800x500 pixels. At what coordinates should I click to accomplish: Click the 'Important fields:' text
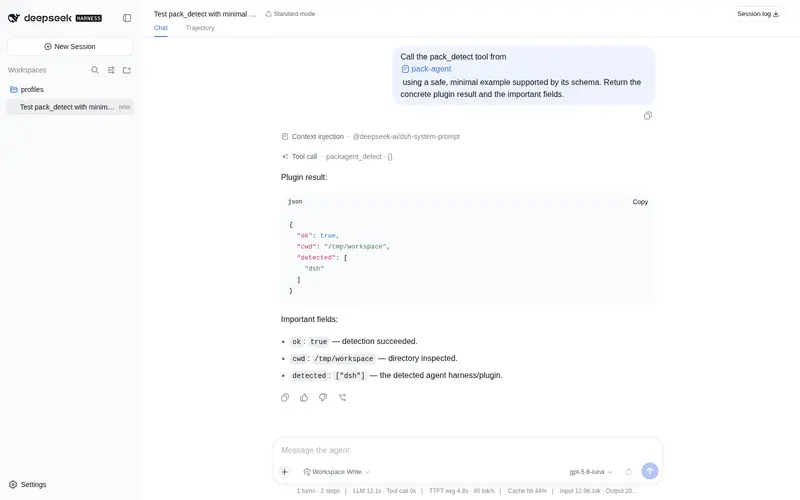point(309,319)
